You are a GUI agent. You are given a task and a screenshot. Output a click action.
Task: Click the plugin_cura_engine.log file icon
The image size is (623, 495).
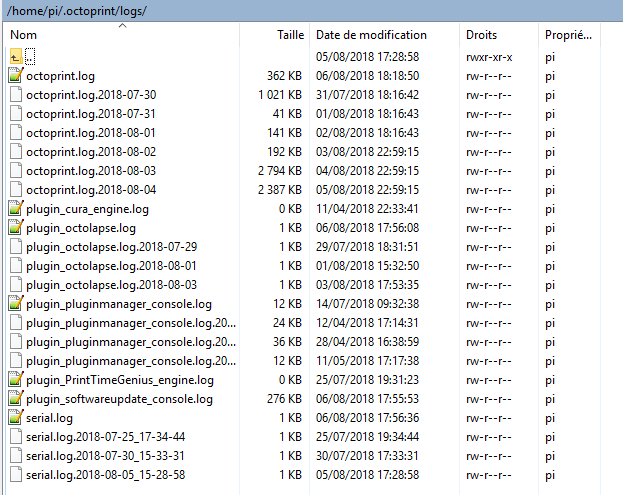[x=16, y=209]
